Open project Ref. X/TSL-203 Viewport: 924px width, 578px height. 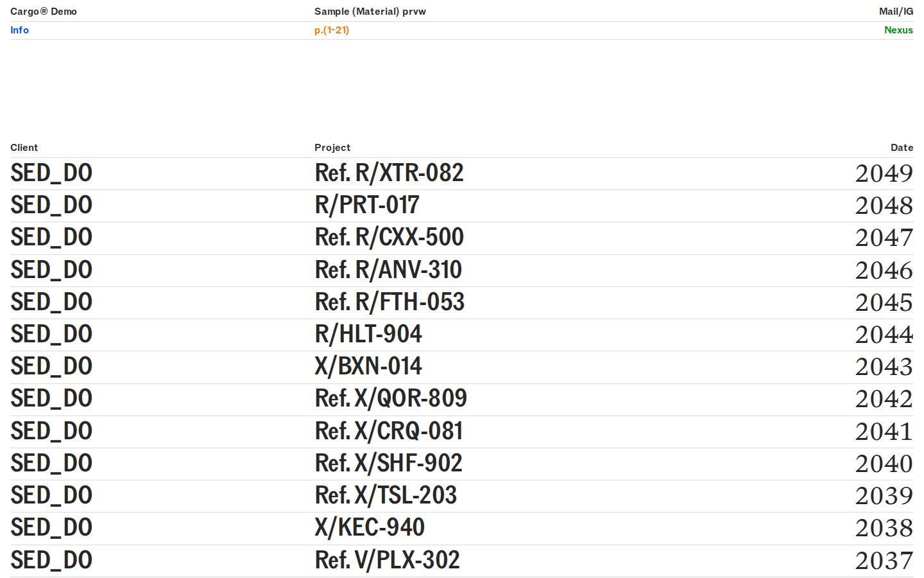386,496
